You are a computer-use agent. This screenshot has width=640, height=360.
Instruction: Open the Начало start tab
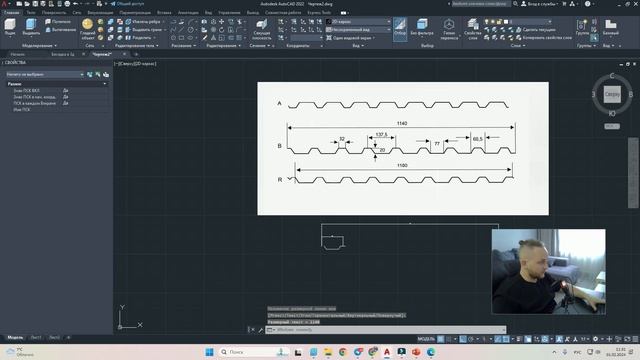[x=18, y=54]
